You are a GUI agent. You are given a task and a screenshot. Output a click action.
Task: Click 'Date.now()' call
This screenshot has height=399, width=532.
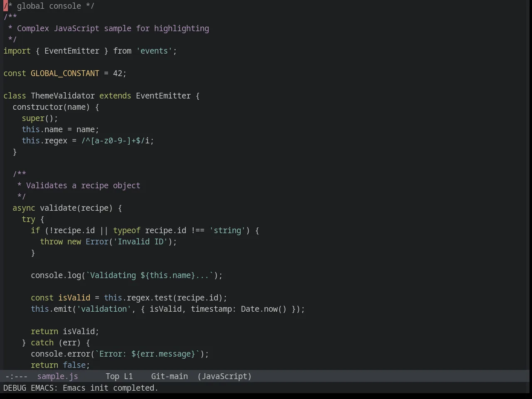pos(264,309)
